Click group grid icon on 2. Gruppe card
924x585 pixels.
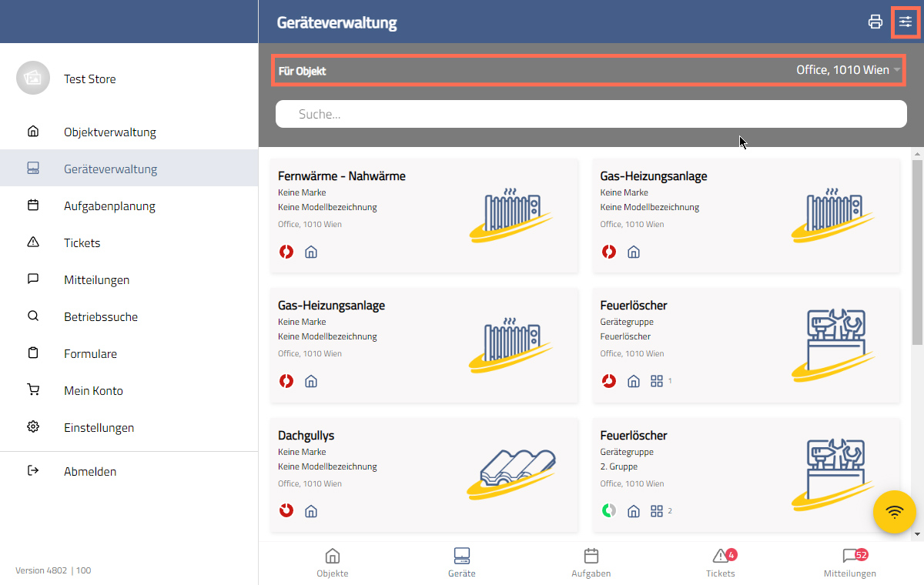pyautogui.click(x=657, y=511)
